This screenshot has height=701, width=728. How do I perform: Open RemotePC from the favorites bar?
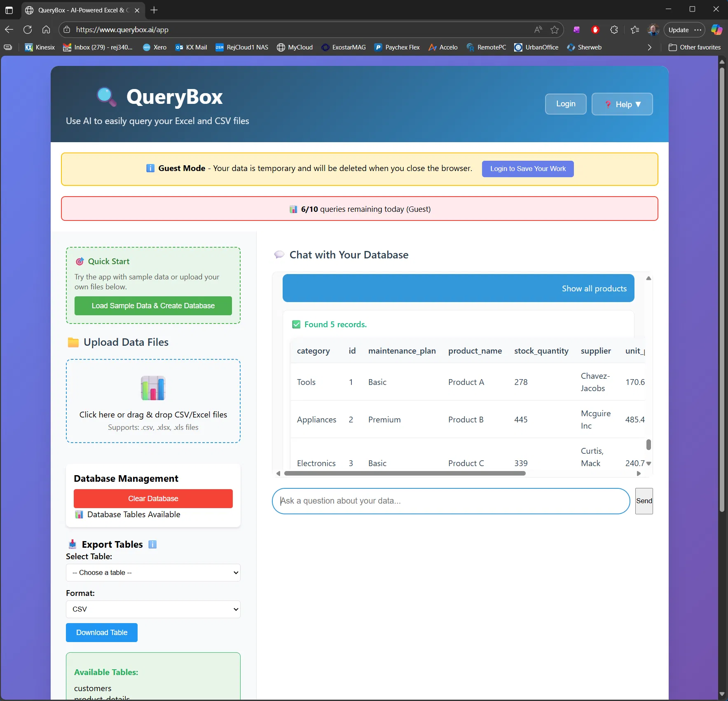click(x=486, y=47)
